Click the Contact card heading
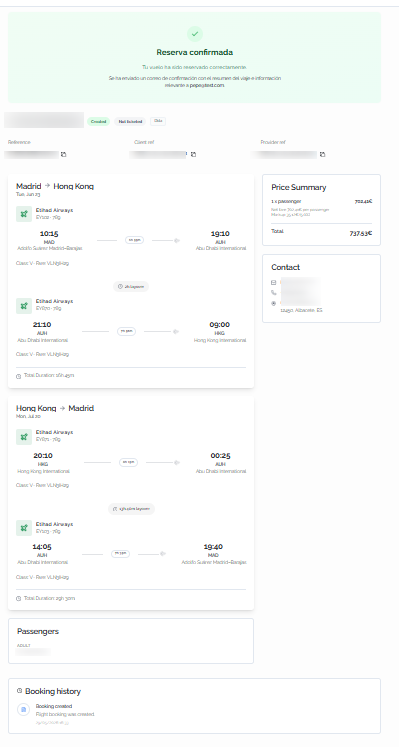This screenshot has height=747, width=399. pyautogui.click(x=286, y=267)
